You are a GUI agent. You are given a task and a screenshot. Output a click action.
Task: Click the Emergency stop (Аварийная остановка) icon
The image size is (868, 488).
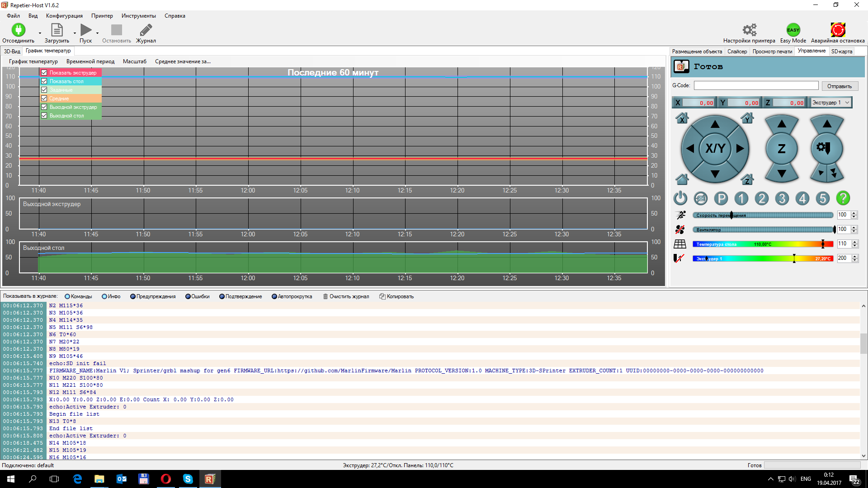pos(837,30)
